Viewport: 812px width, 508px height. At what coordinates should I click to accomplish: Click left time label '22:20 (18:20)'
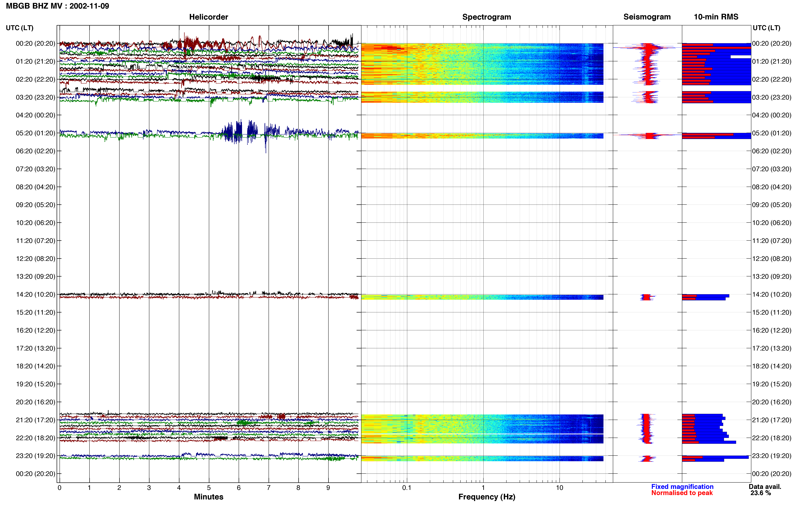tap(36, 438)
